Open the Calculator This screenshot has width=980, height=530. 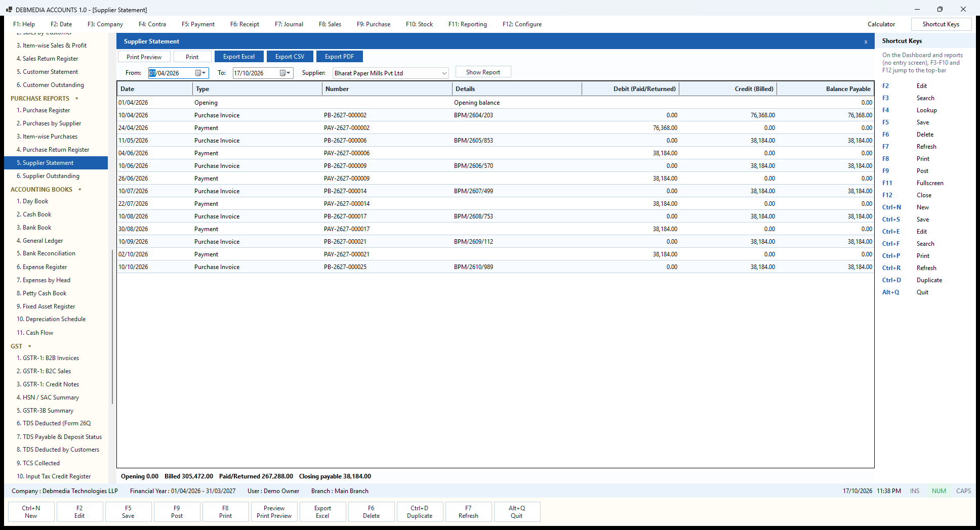(881, 24)
